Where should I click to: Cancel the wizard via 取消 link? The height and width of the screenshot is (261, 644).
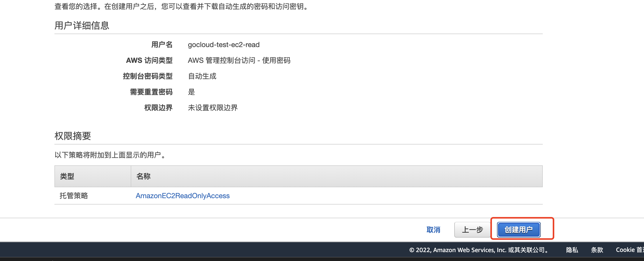(x=433, y=230)
